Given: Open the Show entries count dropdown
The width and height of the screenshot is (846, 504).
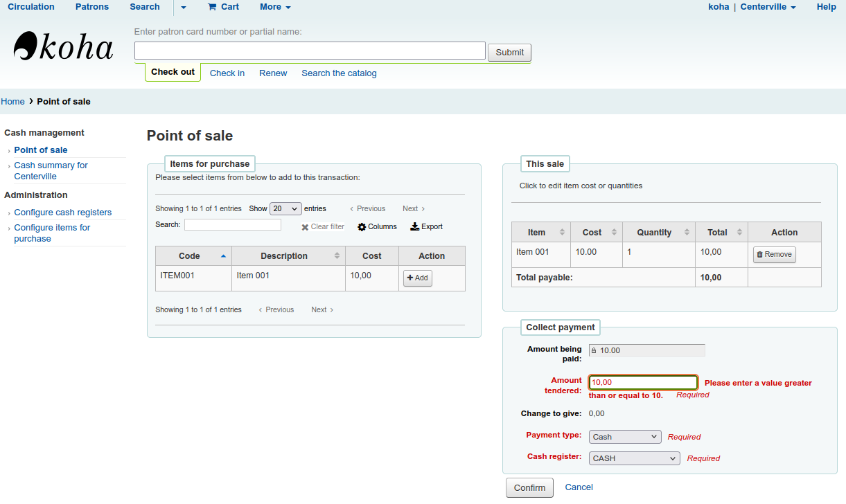Looking at the screenshot, I should point(285,208).
